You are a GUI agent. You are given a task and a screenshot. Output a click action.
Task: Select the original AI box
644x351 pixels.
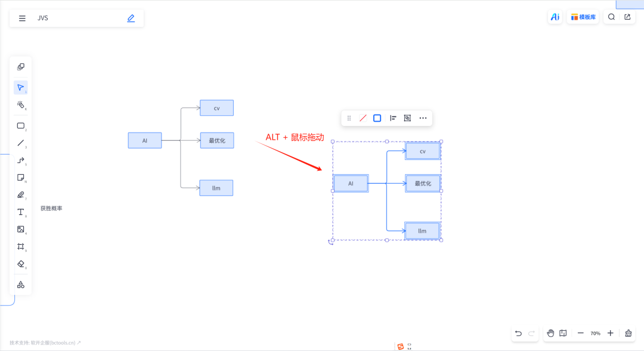144,140
